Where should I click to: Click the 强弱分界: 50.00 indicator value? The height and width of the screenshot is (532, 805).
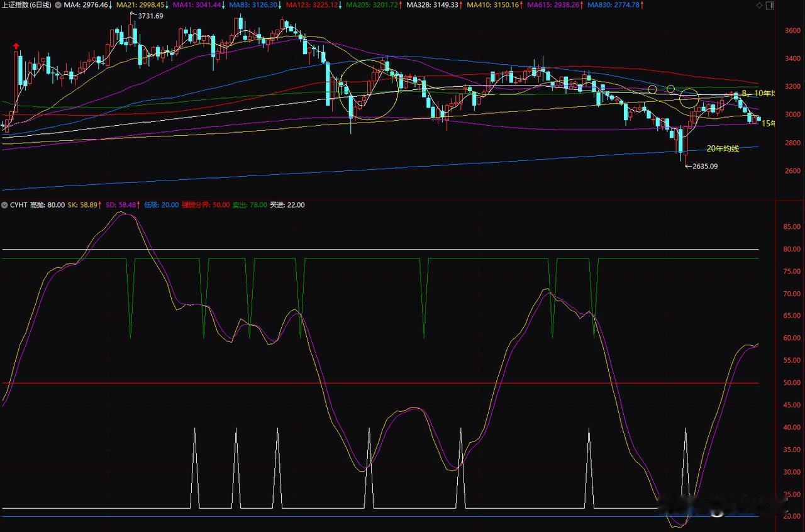[x=205, y=205]
